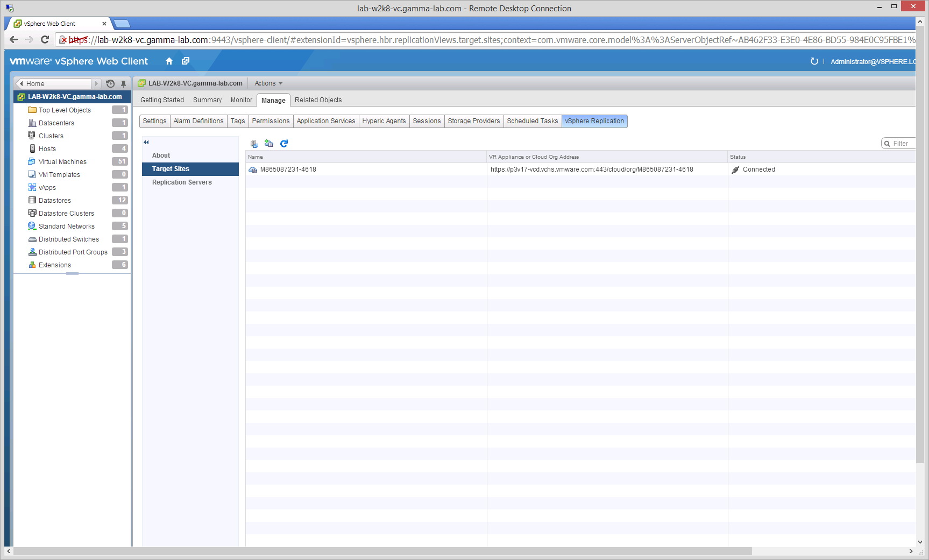Image resolution: width=929 pixels, height=560 pixels.
Task: Click the Filter search field
Action: click(901, 144)
